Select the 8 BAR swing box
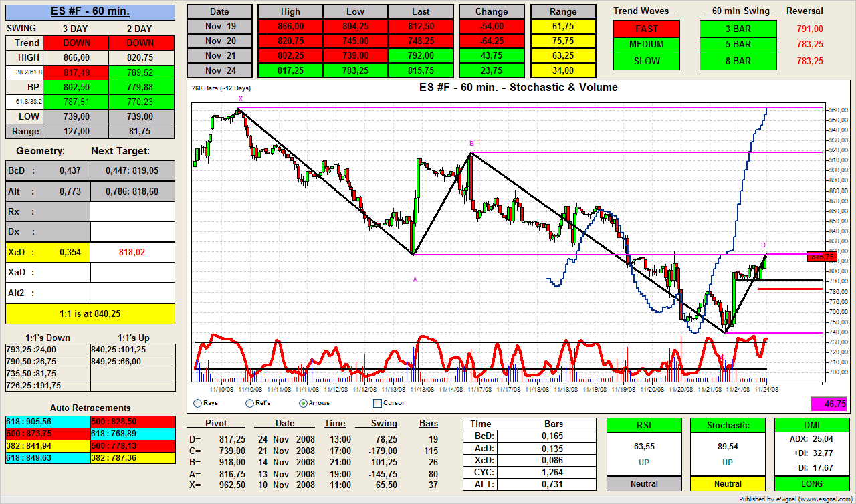The height and width of the screenshot is (504, 856). [x=738, y=61]
